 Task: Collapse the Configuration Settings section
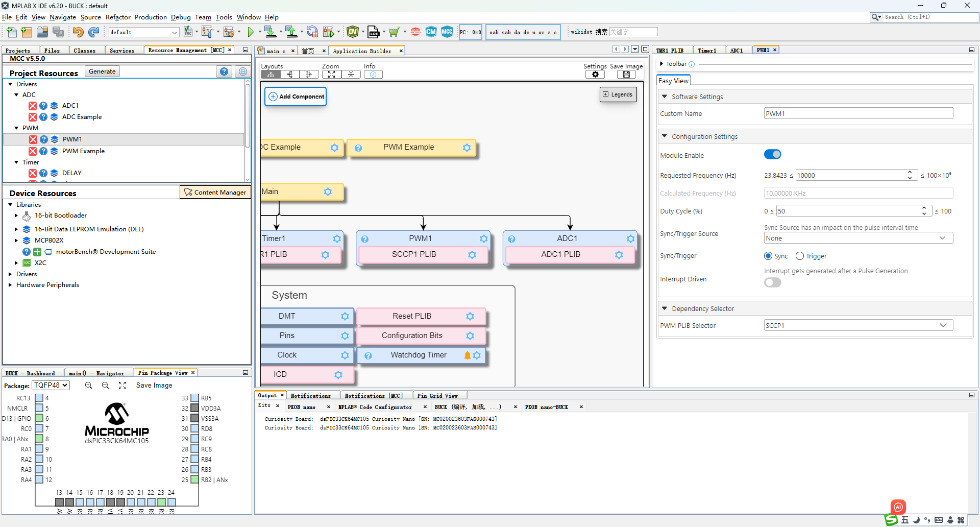click(664, 136)
